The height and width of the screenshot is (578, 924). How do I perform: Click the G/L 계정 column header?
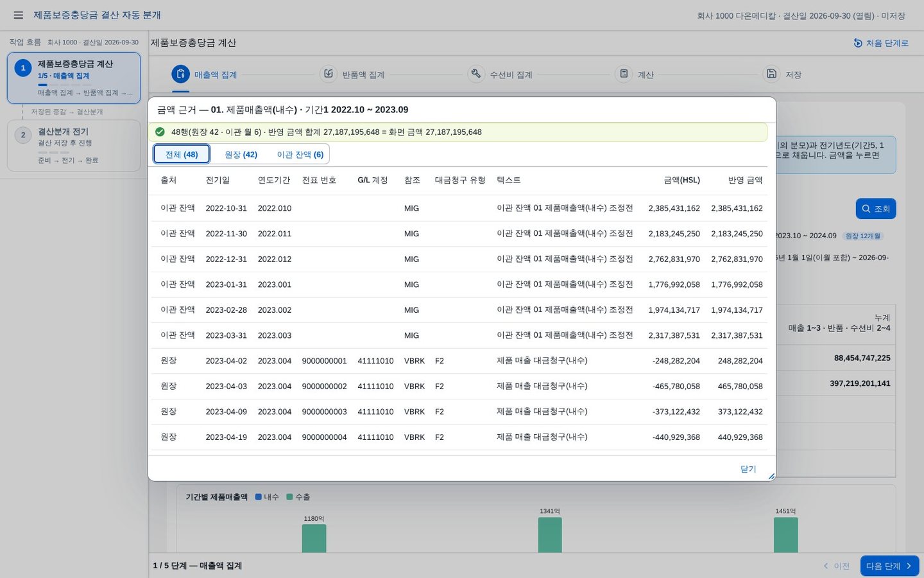pos(373,180)
